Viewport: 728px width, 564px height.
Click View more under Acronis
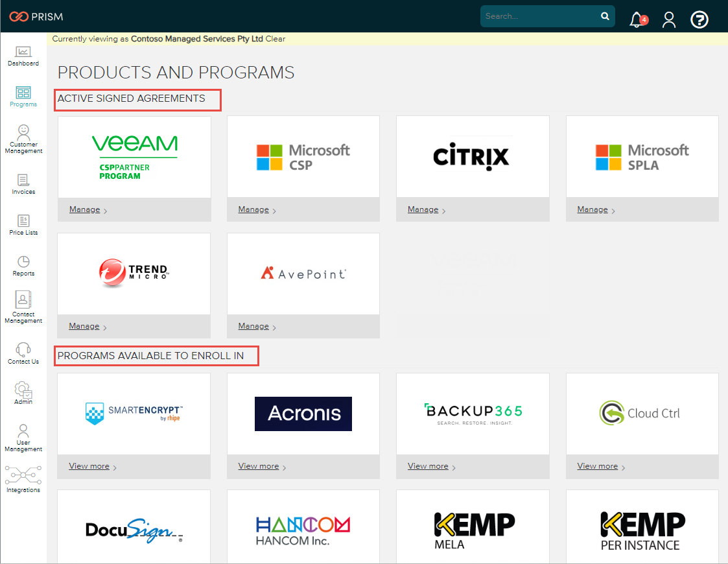(x=258, y=466)
